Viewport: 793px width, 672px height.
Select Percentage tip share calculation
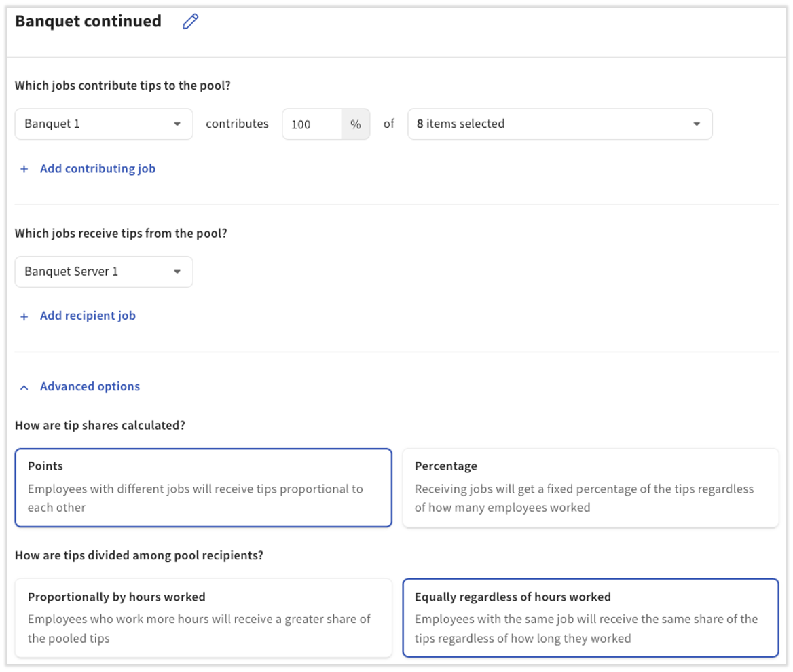(590, 487)
